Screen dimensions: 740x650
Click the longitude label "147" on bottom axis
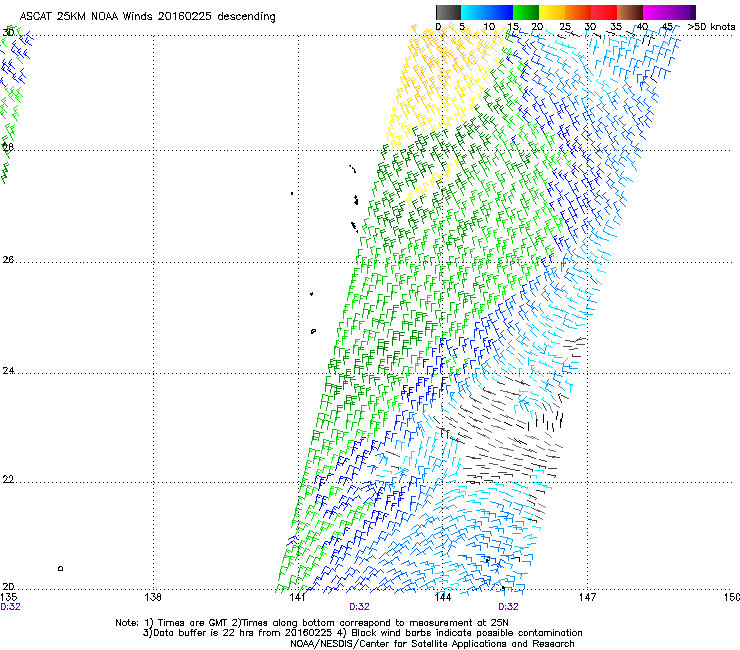pyautogui.click(x=587, y=597)
